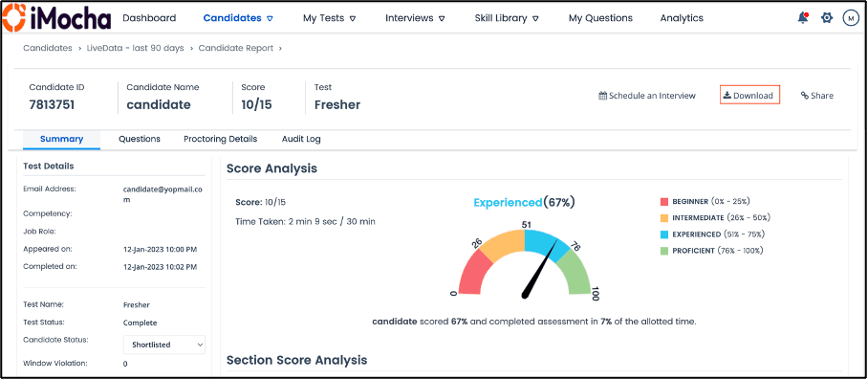Image resolution: width=868 pixels, height=379 pixels.
Task: Switch to the Audit Log tab
Action: click(301, 139)
